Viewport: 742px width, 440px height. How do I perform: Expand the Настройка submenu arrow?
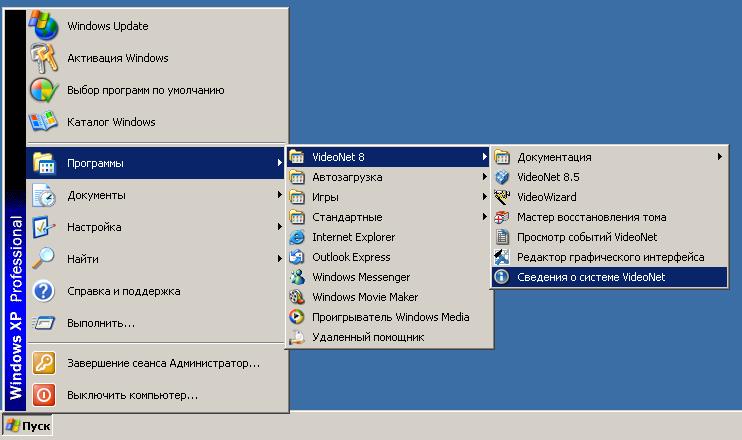pyautogui.click(x=280, y=227)
